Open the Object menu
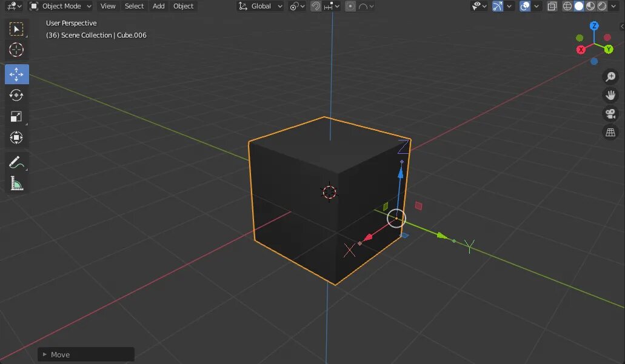This screenshot has height=364, width=625. [183, 6]
